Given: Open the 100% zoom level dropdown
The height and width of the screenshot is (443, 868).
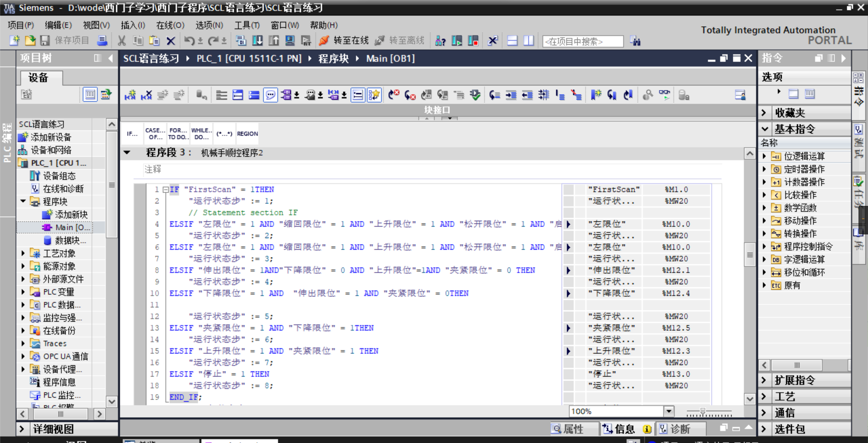Looking at the screenshot, I should [x=669, y=411].
